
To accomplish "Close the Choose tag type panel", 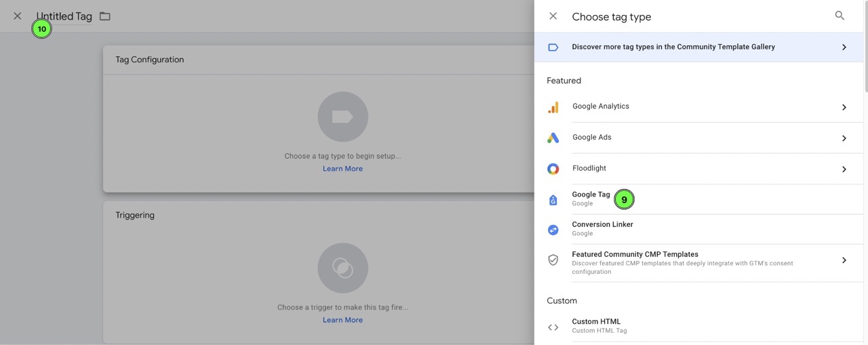I will coord(553,16).
